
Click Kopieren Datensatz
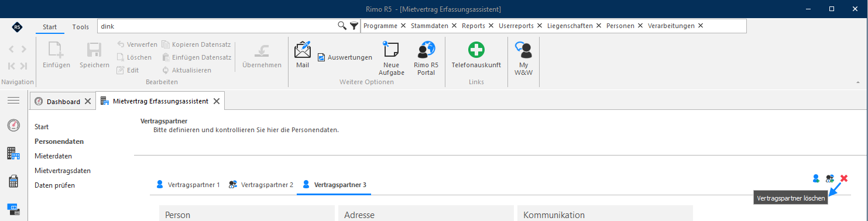pyautogui.click(x=196, y=44)
